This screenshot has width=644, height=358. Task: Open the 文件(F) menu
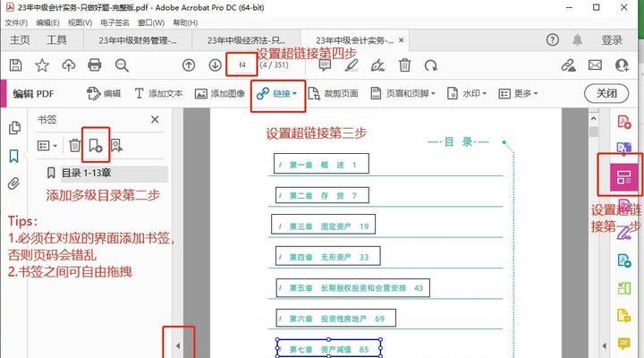pos(16,22)
